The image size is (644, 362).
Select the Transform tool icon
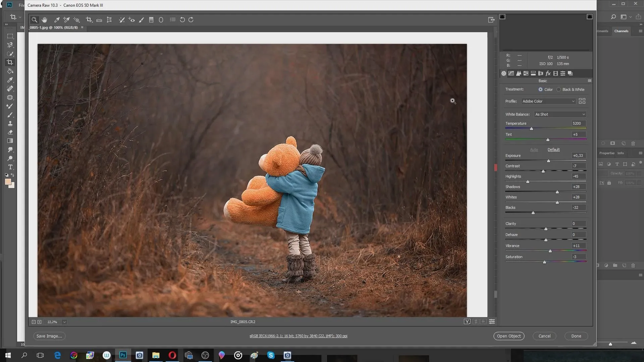[x=110, y=19]
